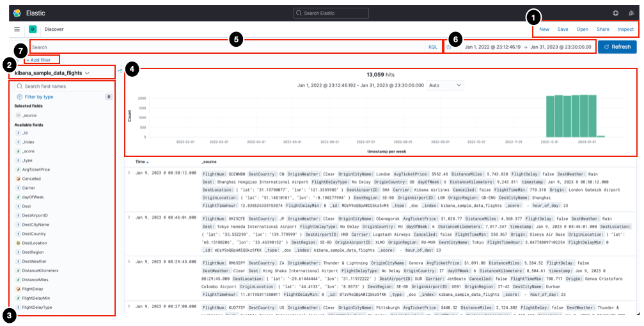The width and height of the screenshot is (644, 326).
Task: Click the Filter by type funnel icon
Action: pos(19,97)
